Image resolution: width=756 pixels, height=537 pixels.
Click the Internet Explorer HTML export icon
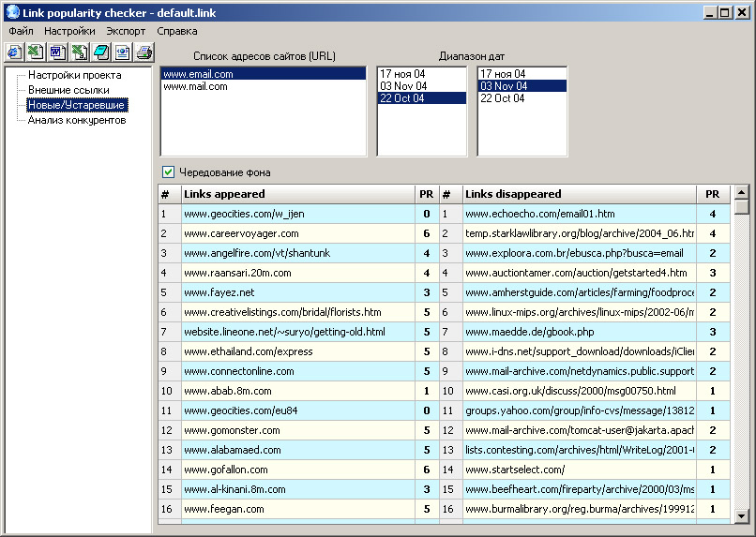tap(13, 52)
